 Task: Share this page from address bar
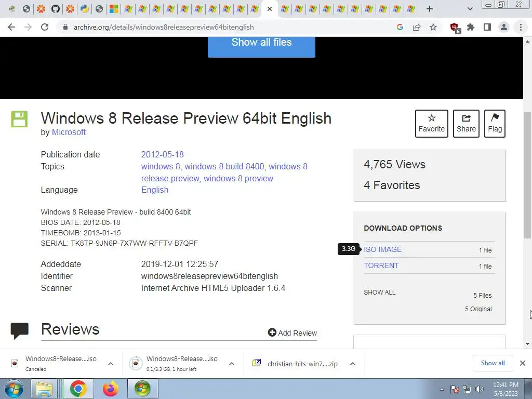point(417,27)
